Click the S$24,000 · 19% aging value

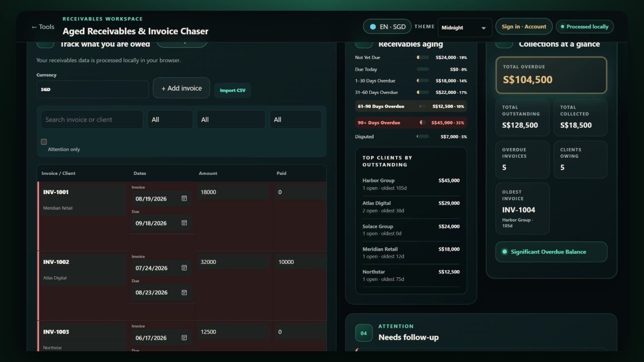pos(451,57)
